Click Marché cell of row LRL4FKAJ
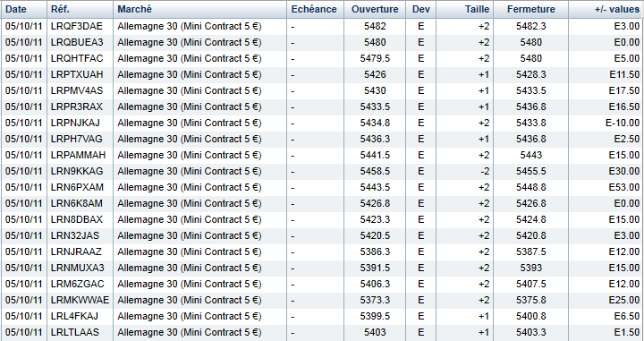The height and width of the screenshot is (341, 644). 190,316
